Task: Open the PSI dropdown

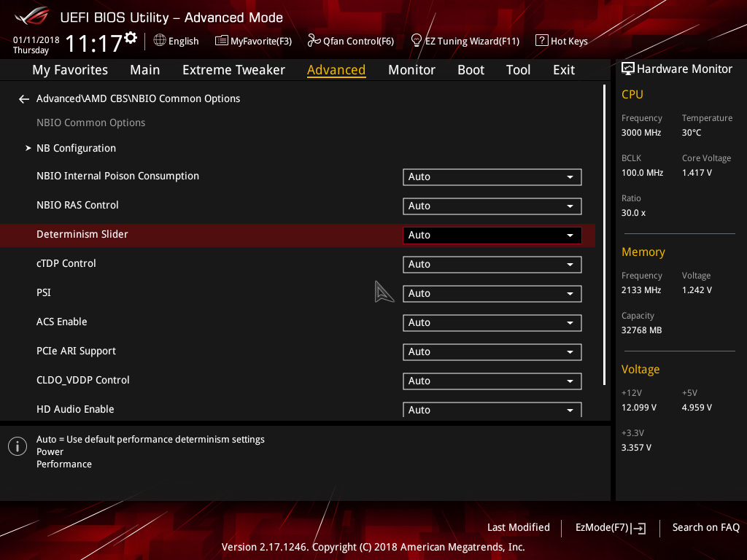Action: point(492,293)
